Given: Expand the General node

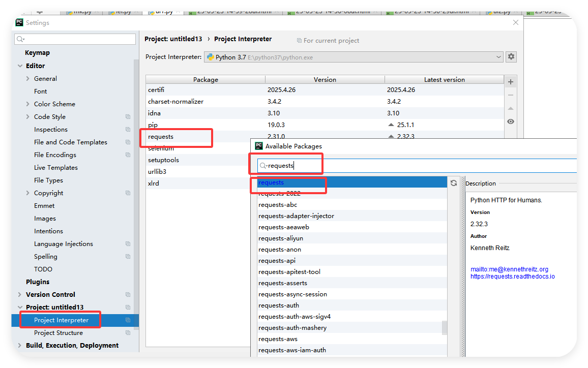Looking at the screenshot, I should [28, 79].
